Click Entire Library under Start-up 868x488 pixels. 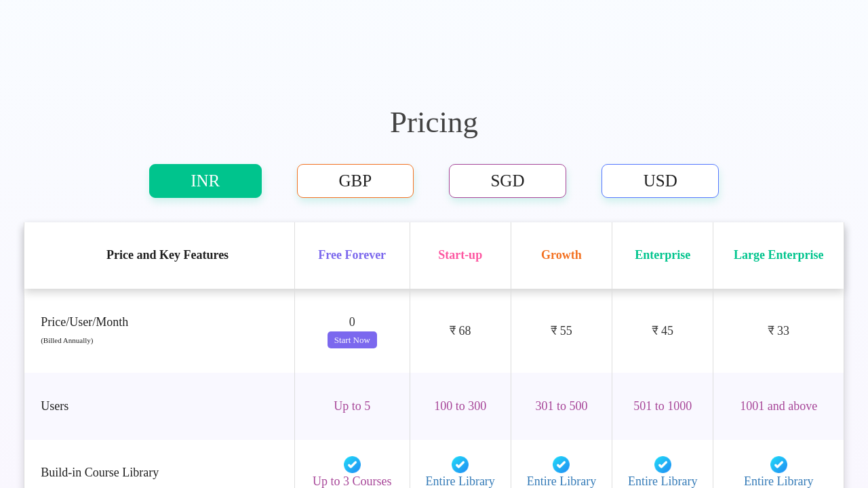pyautogui.click(x=460, y=481)
